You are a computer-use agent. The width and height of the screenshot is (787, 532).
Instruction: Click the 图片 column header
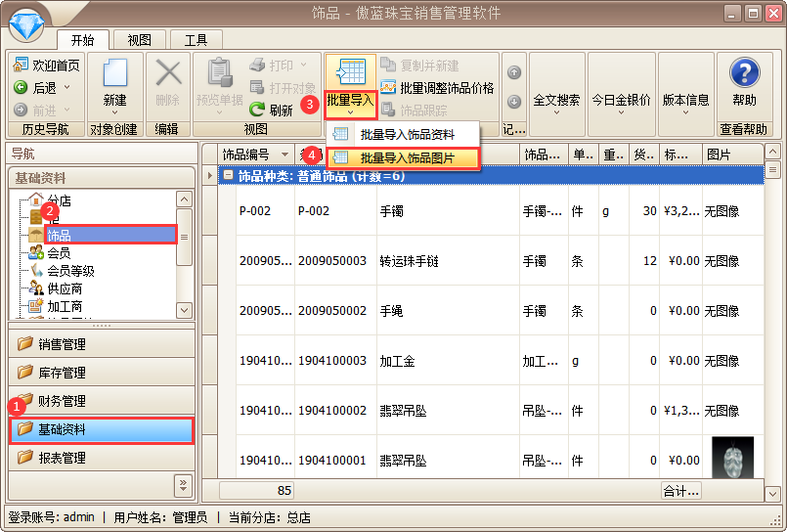tap(733, 155)
